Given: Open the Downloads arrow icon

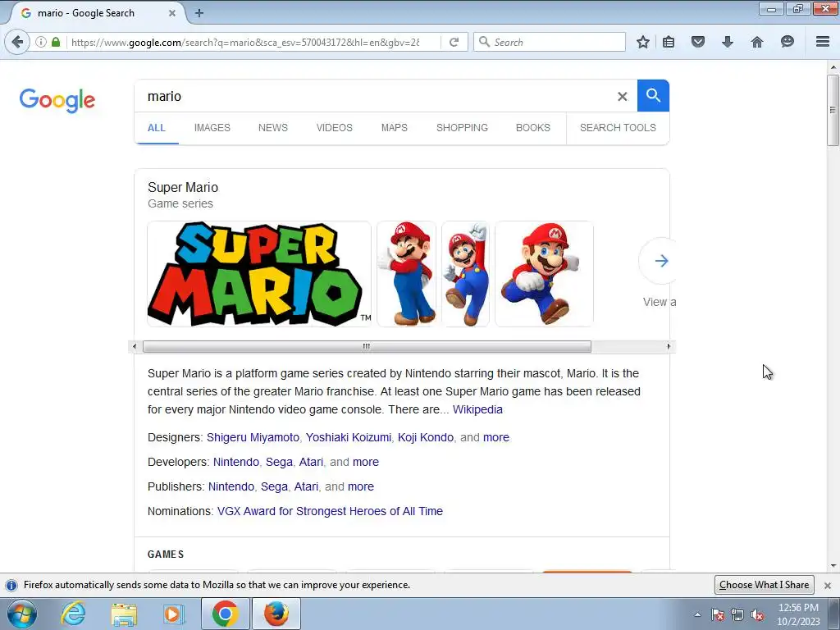Looking at the screenshot, I should click(727, 42).
